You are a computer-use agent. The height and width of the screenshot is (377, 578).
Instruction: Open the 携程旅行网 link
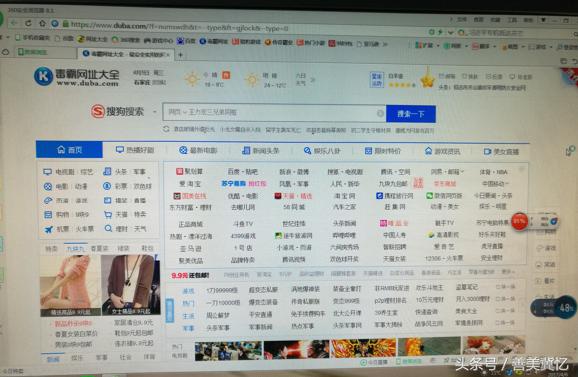(394, 196)
